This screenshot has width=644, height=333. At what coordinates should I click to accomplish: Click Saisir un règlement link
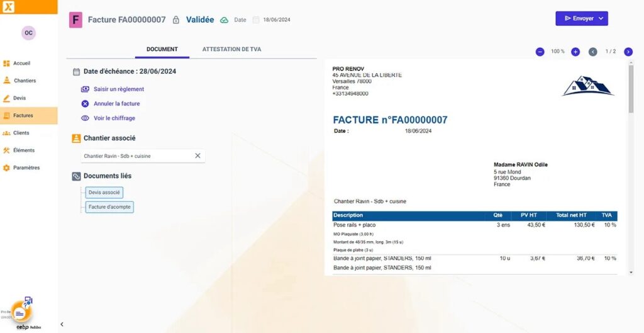(x=119, y=89)
